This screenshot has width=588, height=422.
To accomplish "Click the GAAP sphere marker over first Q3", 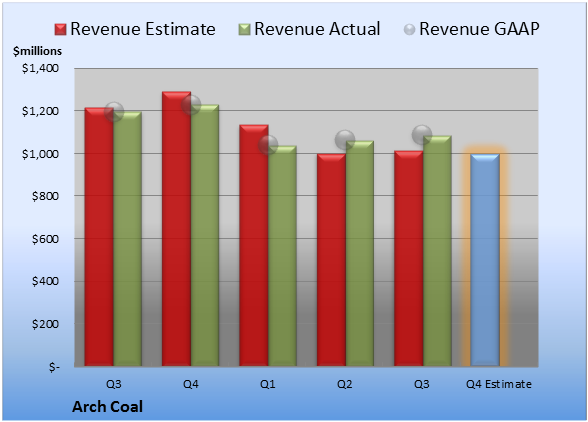I will (114, 111).
